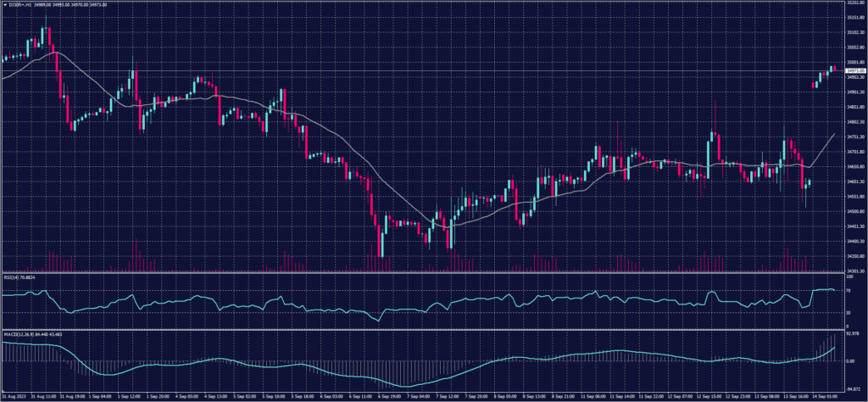
Task: Click the small triangle beside the chart symbol name
Action: 3,5
